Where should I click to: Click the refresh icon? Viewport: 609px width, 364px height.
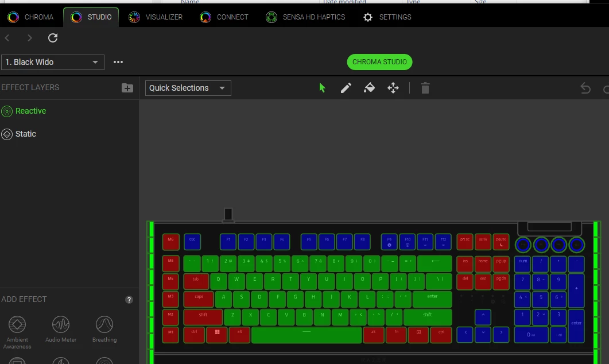pyautogui.click(x=53, y=38)
